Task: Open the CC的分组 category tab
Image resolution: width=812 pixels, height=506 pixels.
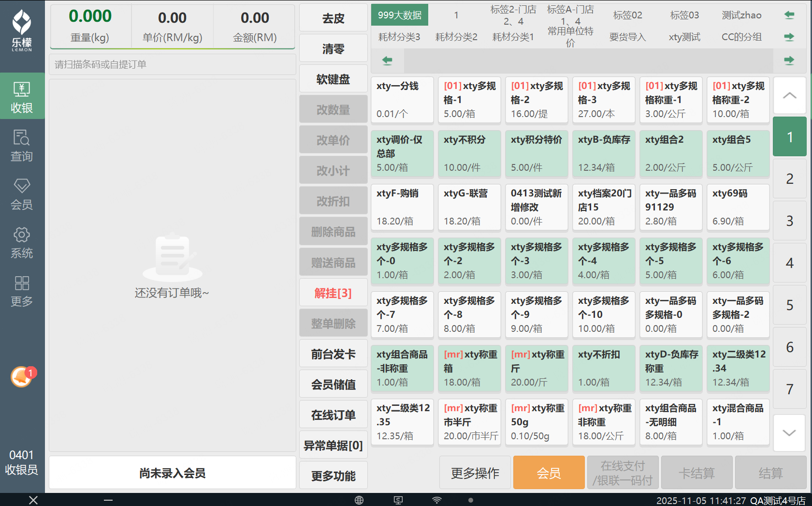Action: 741,37
